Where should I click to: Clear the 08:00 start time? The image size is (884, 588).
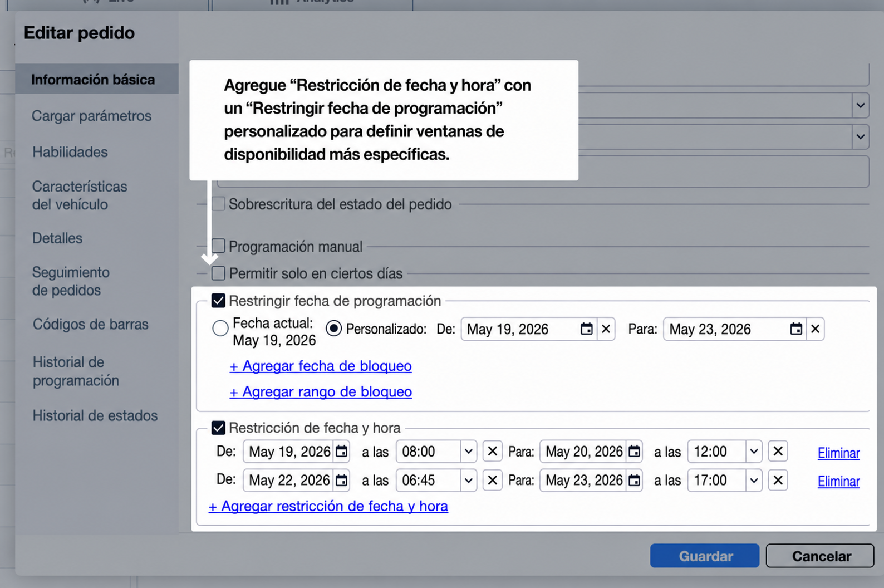coord(492,451)
